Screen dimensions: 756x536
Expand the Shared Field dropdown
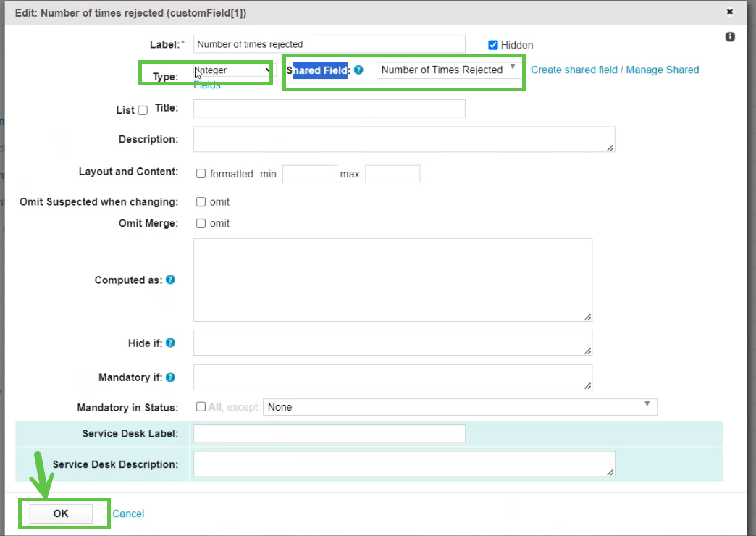448,70
